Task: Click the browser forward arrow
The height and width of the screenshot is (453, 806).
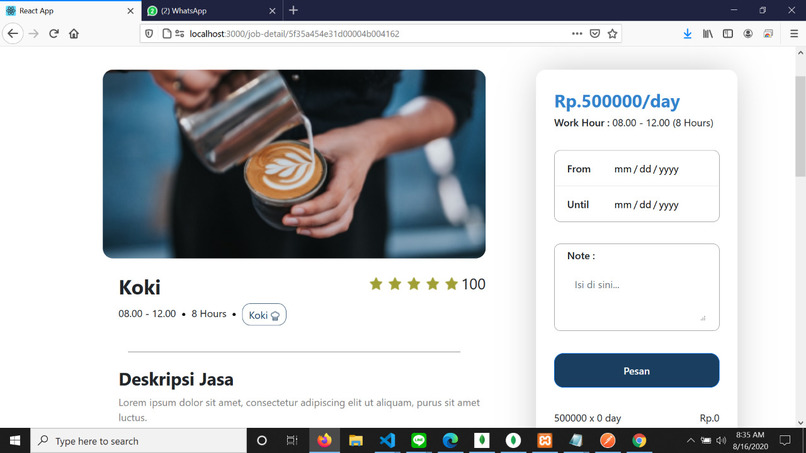Action: (x=34, y=34)
